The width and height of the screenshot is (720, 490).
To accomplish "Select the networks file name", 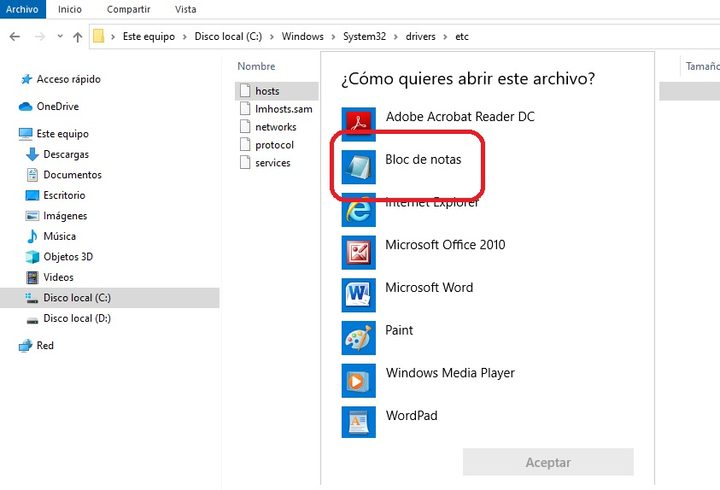I will [x=276, y=127].
